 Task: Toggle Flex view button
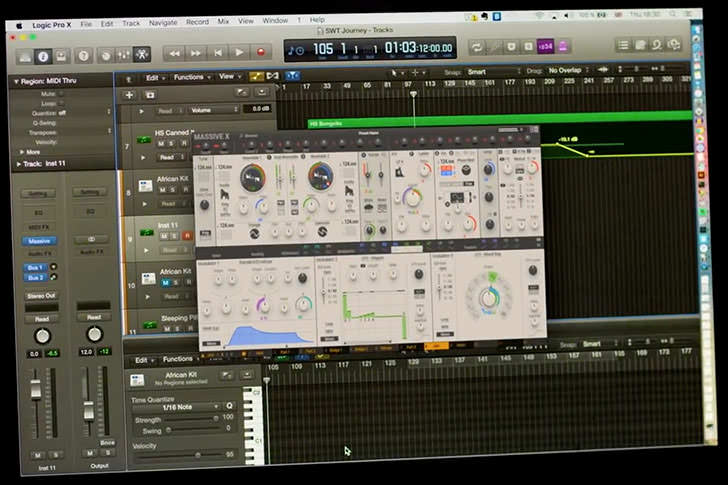pos(273,76)
